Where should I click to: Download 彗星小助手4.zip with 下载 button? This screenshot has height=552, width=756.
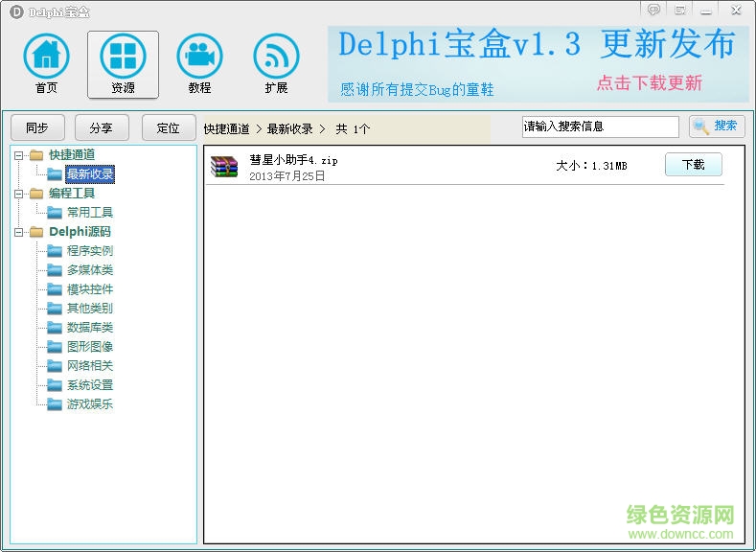click(693, 165)
